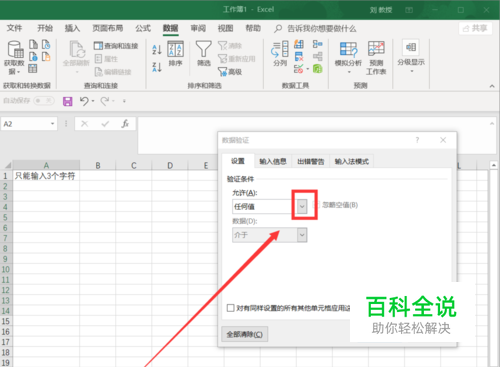Select cell A1 with 只能输入3个字符
Screen dimensions: 500x367
[46, 176]
